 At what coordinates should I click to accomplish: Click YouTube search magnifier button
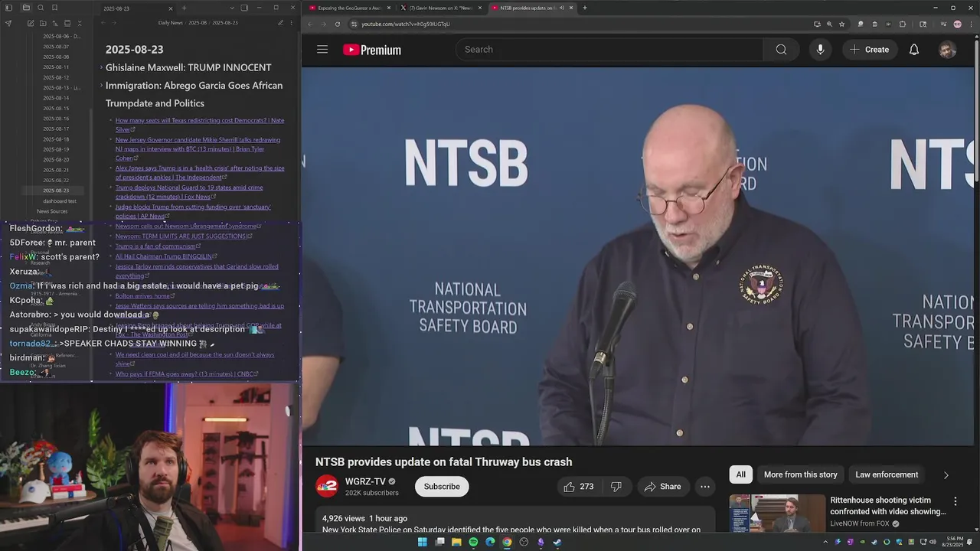[x=781, y=50]
